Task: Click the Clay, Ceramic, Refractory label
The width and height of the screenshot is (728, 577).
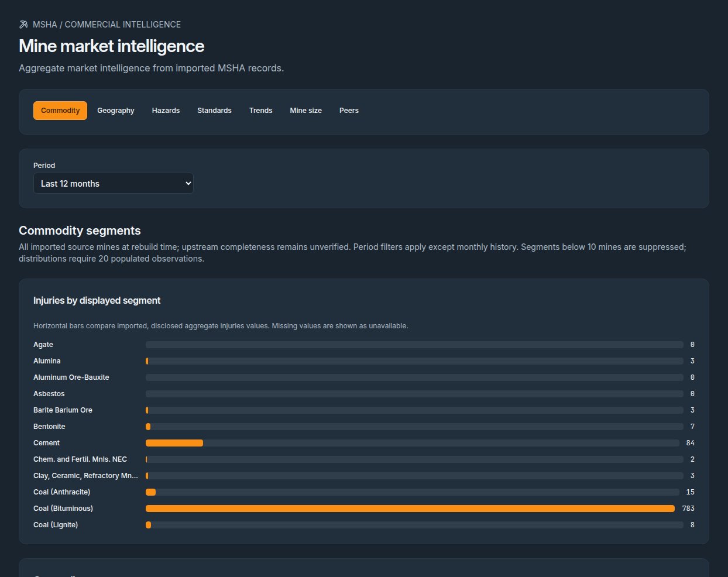Action: click(86, 476)
